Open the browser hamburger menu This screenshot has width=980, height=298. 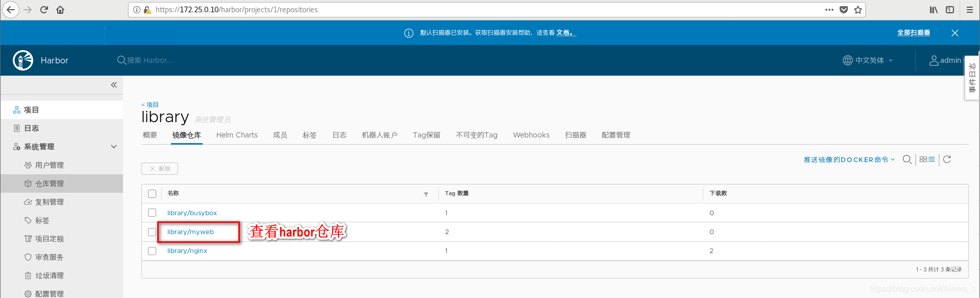coord(970,10)
